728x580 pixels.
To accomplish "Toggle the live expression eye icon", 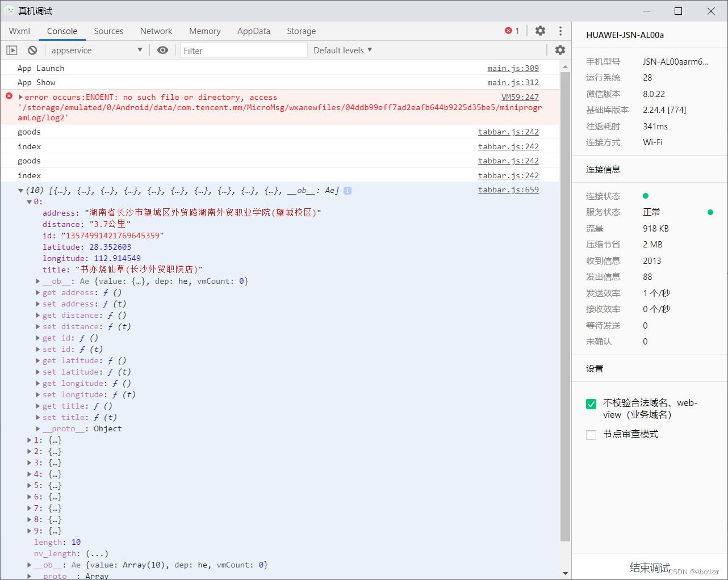I will click(x=162, y=51).
